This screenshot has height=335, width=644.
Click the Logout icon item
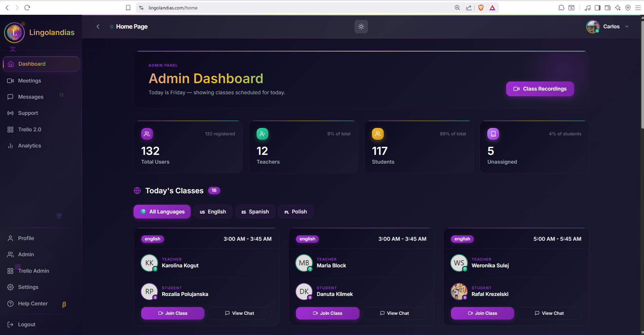(10, 325)
